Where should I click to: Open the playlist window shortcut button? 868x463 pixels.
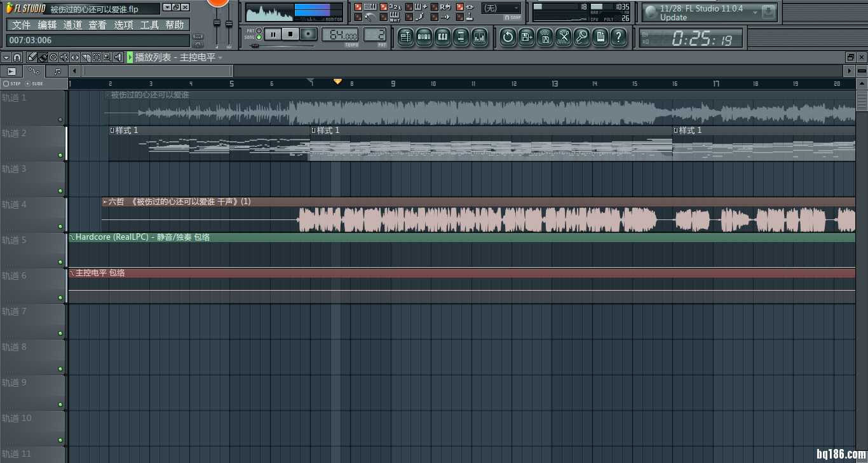click(405, 37)
